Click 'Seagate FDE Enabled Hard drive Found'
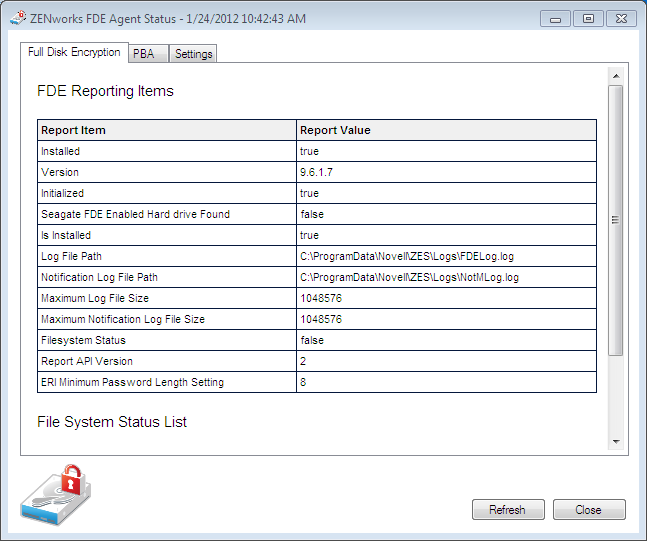Screen dimensions: 647x541 coord(135,214)
